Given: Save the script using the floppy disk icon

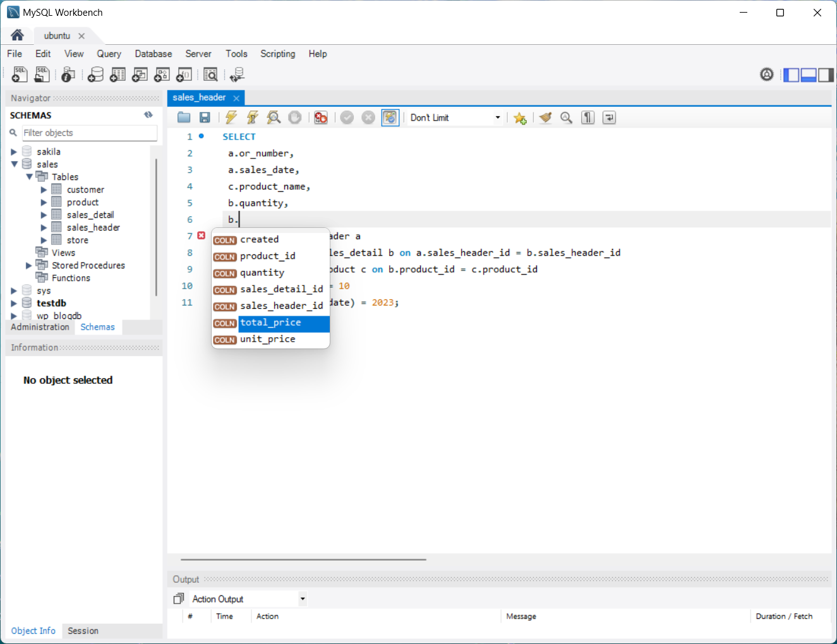Looking at the screenshot, I should pyautogui.click(x=205, y=117).
